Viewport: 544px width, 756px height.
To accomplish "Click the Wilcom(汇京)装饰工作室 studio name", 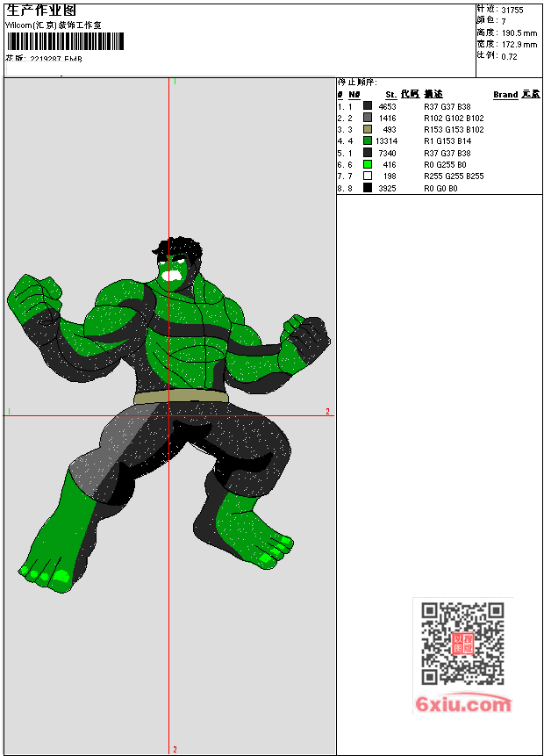I will tap(53, 25).
